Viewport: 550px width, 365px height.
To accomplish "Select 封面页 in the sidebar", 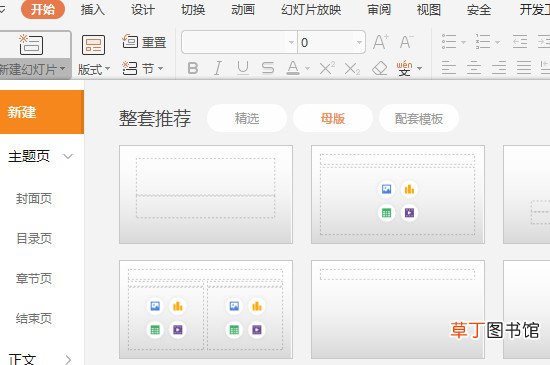I will [34, 199].
